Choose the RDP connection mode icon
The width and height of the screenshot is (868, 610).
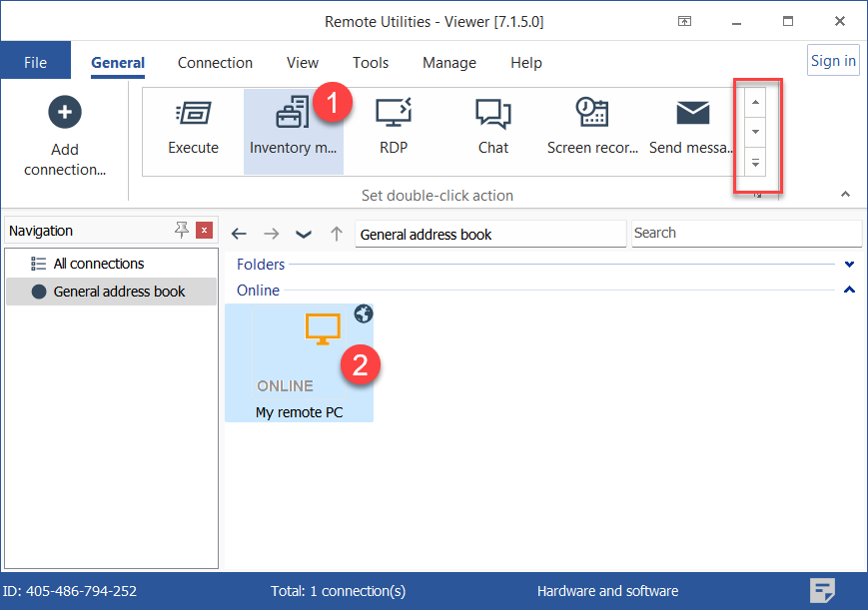coord(393,114)
